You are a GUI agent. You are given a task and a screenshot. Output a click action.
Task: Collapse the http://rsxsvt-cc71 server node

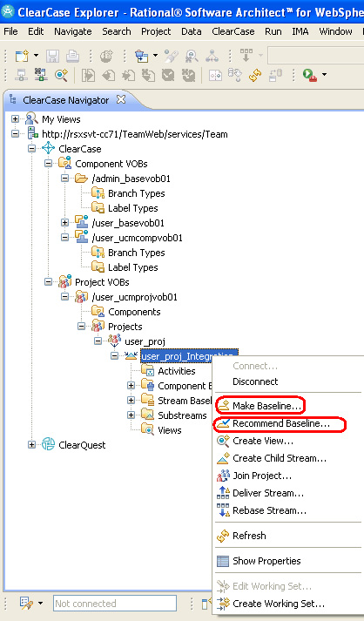[15, 134]
